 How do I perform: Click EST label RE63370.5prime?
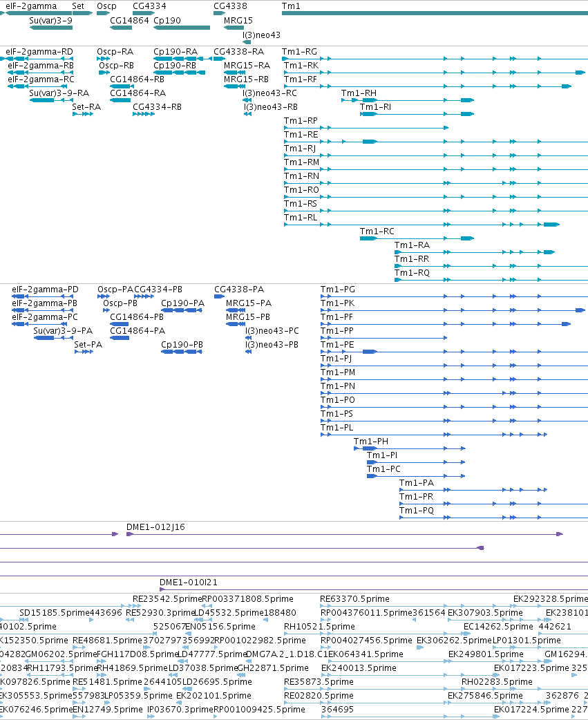point(355,599)
